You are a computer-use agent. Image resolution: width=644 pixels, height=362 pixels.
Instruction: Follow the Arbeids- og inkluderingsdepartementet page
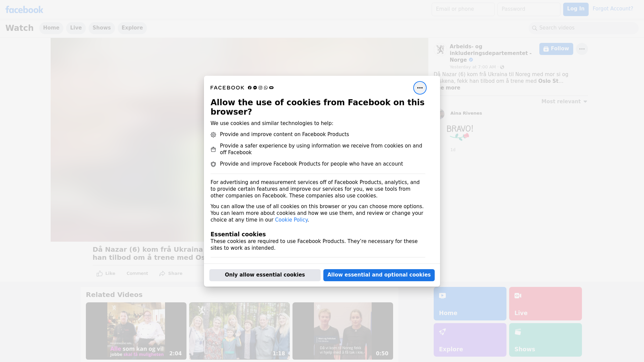click(x=556, y=49)
